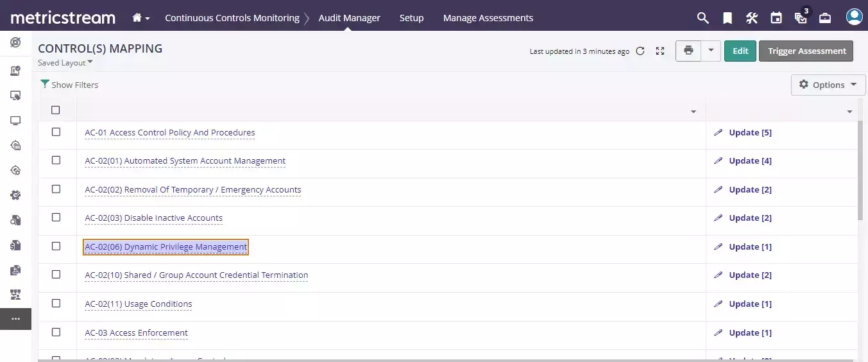Open tasks icon with badge 3
The height and width of the screenshot is (362, 868).
801,17
